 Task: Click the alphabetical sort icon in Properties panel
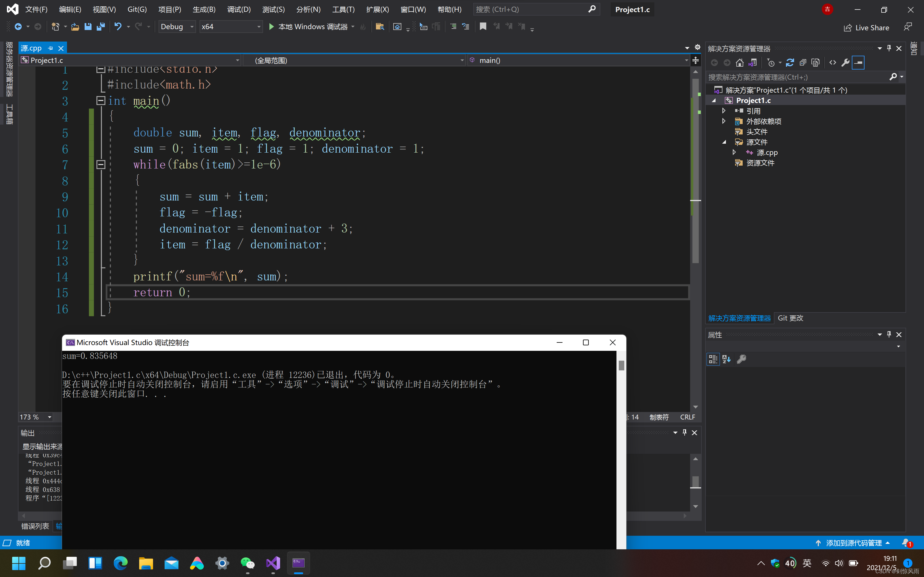coord(726,359)
